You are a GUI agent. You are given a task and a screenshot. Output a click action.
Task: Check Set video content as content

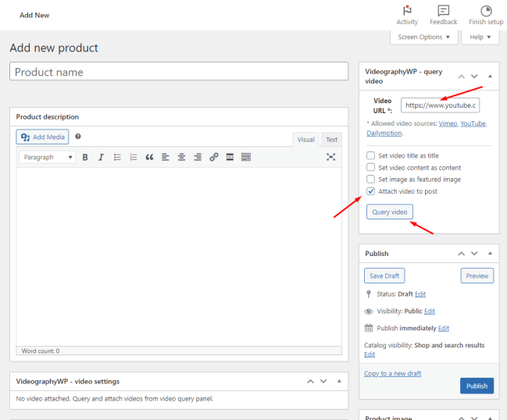click(370, 167)
